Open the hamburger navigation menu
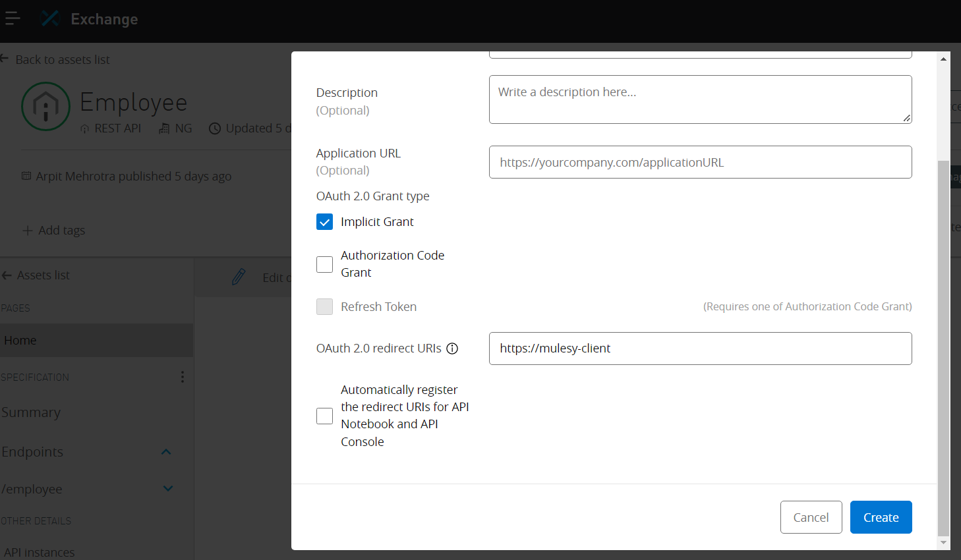Screen dimensions: 961x560 tap(11, 19)
